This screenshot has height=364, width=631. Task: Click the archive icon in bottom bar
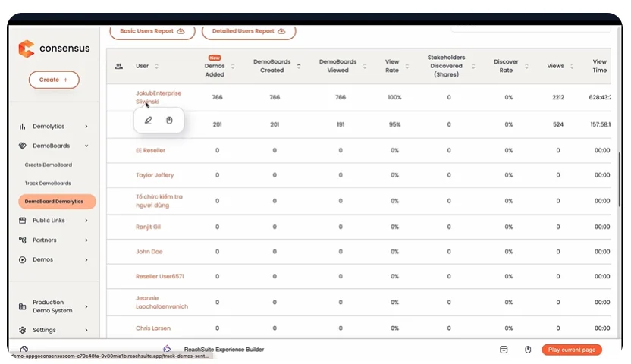click(504, 350)
